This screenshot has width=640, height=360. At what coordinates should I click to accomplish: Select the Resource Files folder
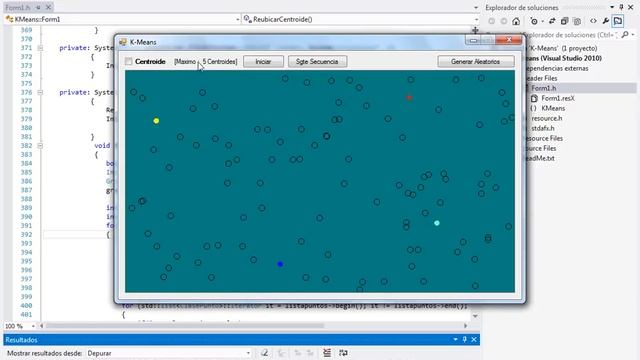pos(544,138)
